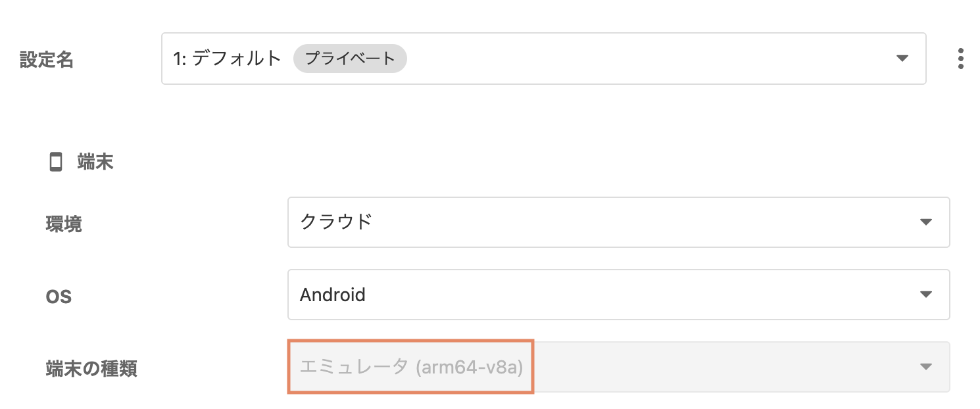Click the arrow in the 設定名 dropdown

click(902, 59)
